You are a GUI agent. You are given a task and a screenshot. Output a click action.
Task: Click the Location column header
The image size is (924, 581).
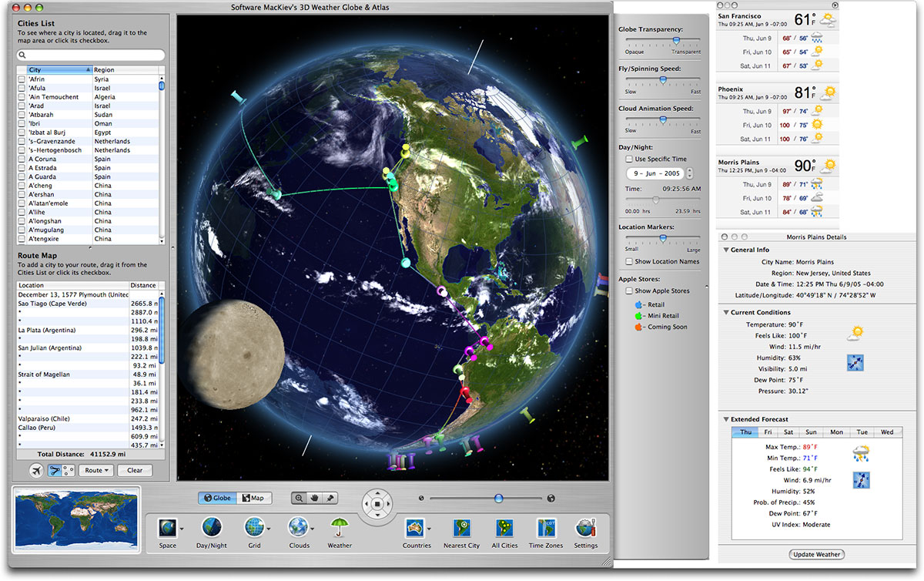[x=72, y=285]
